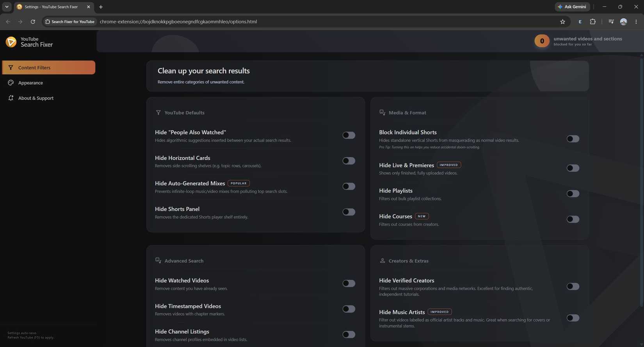
Task: Click the address bar URL
Action: [x=178, y=22]
